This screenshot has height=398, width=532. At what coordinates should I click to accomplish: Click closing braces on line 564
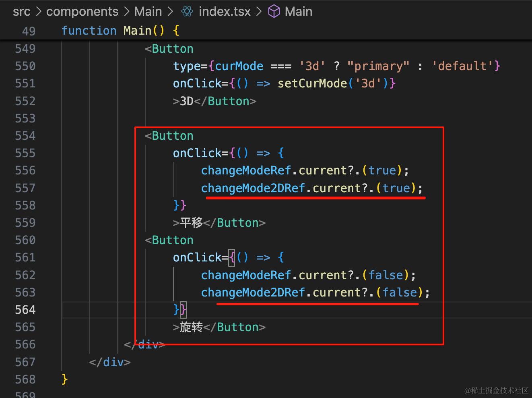(x=180, y=310)
